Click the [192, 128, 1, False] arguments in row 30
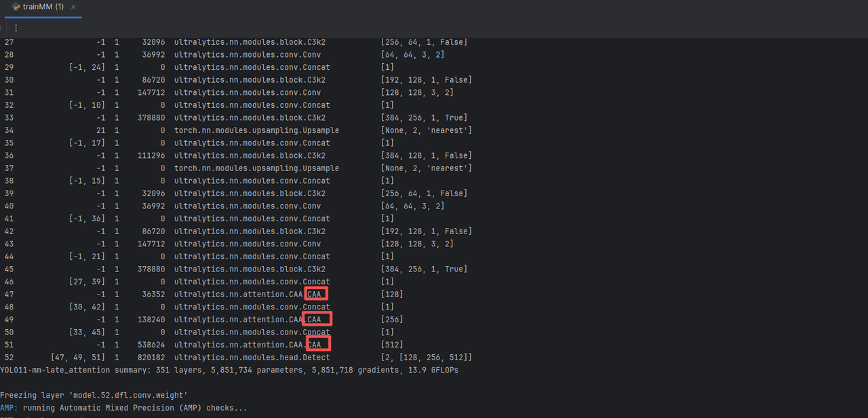This screenshot has width=868, height=418. 427,80
